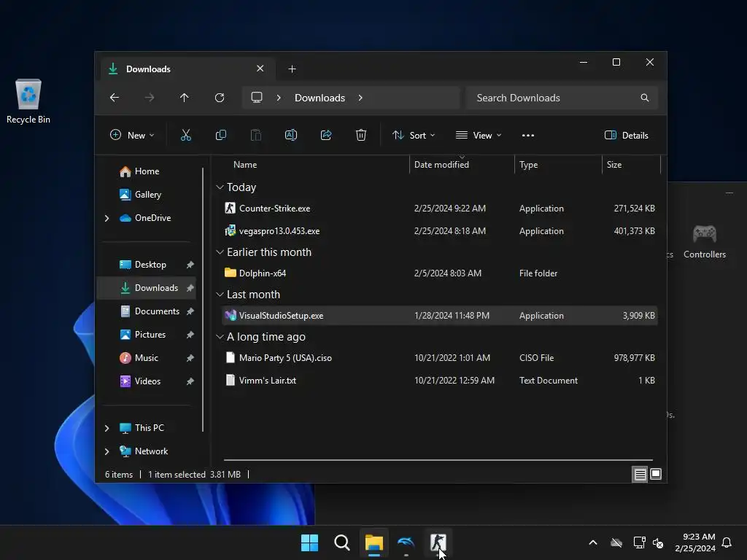Viewport: 747px width, 560px height.
Task: Click Downloads in the address bar breadcrumb
Action: (x=320, y=98)
